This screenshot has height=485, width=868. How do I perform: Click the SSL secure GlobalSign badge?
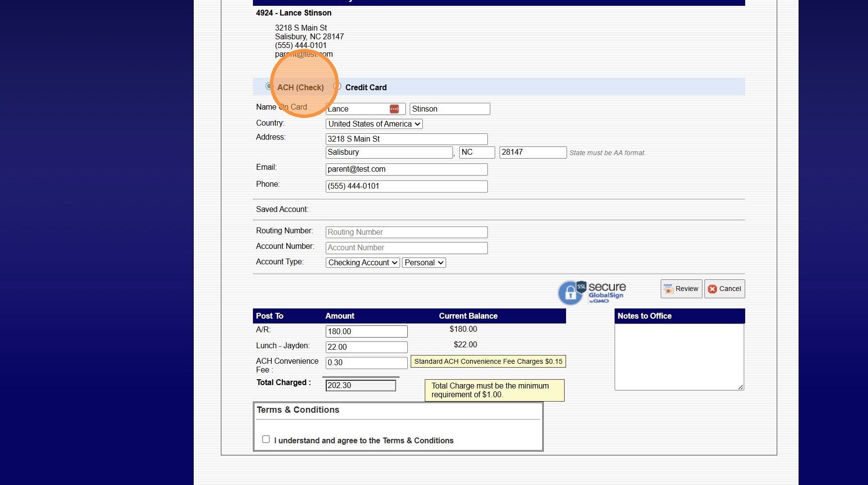[592, 292]
